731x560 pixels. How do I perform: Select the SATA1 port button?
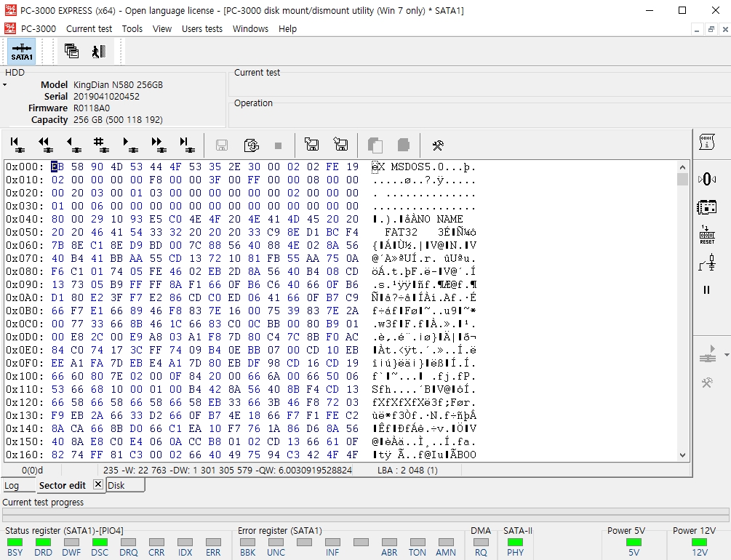click(x=22, y=52)
